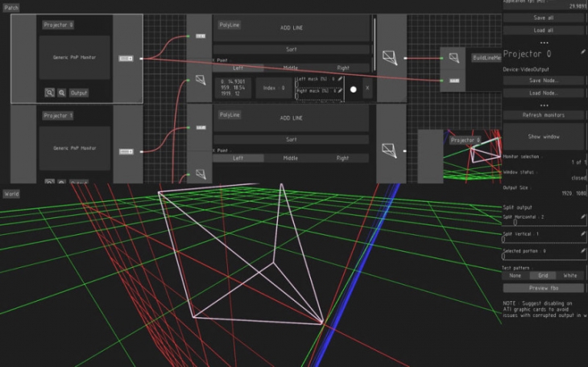Open the World panel tab
The height and width of the screenshot is (367, 588).
(x=11, y=194)
